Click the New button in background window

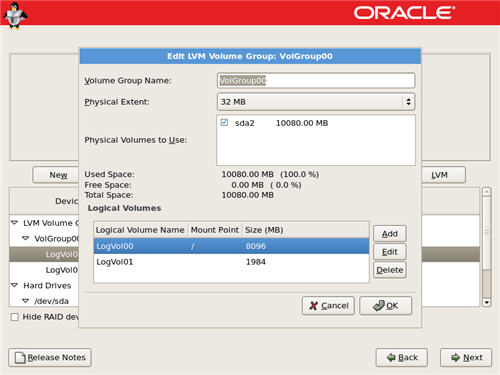[x=56, y=175]
